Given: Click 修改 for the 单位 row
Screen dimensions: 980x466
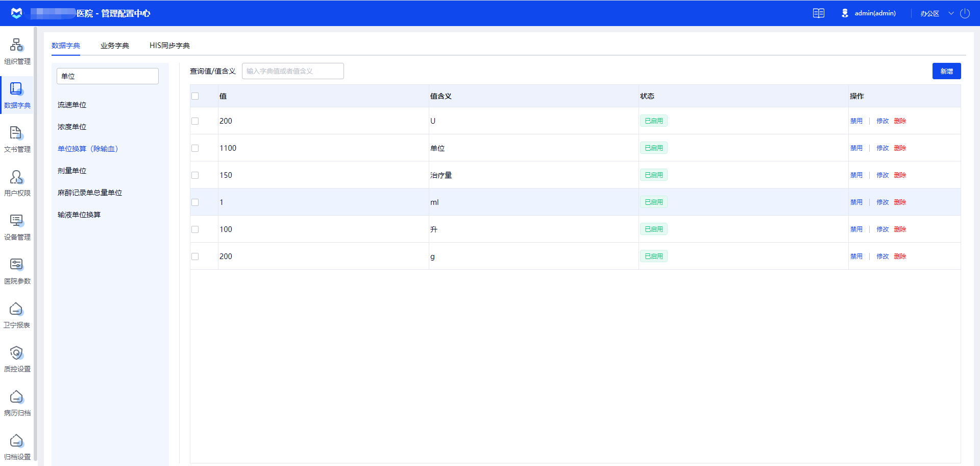Looking at the screenshot, I should (883, 148).
